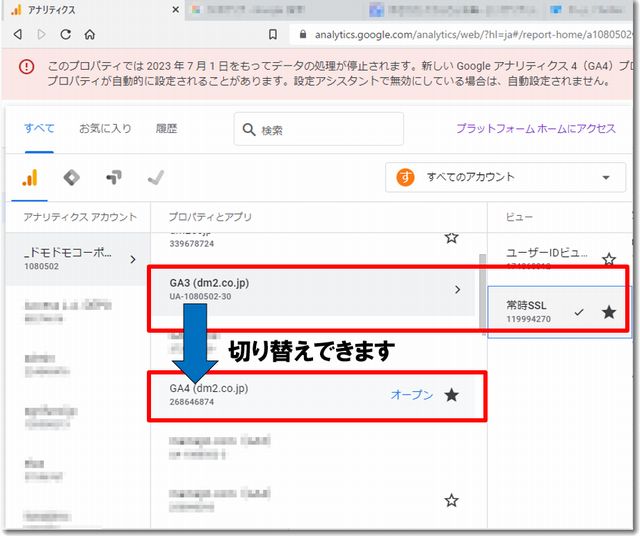Click the 検索 search field

point(319,129)
